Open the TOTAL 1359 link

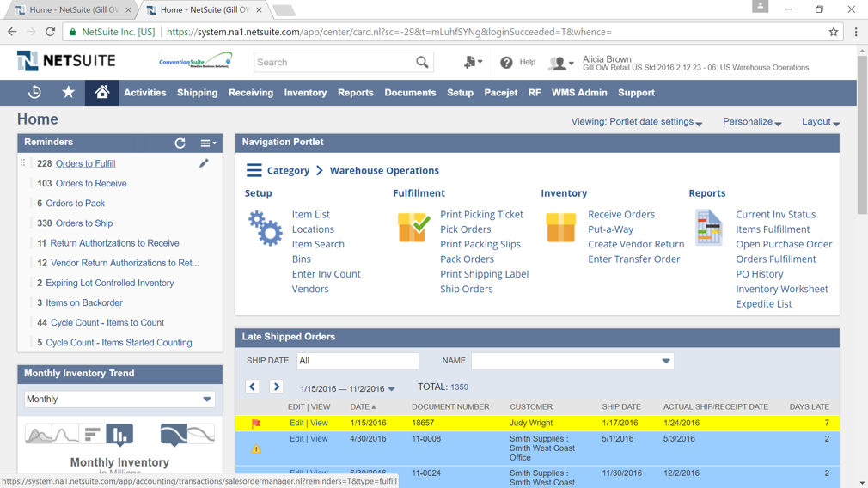[x=459, y=387]
